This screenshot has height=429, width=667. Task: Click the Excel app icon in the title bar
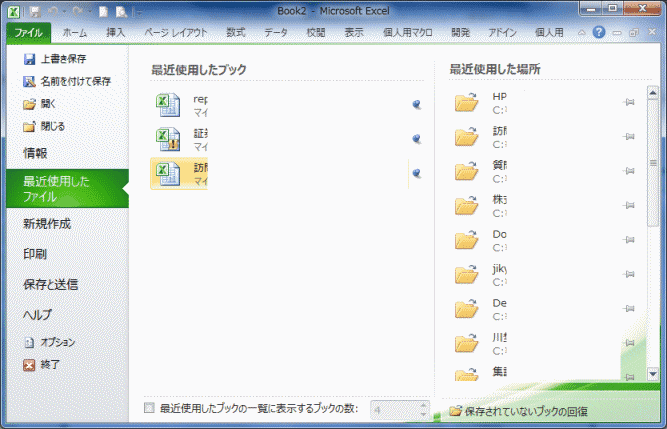[x=13, y=11]
